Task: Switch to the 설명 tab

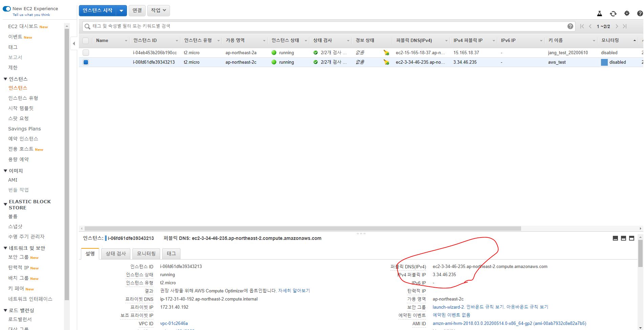Action: [x=90, y=253]
